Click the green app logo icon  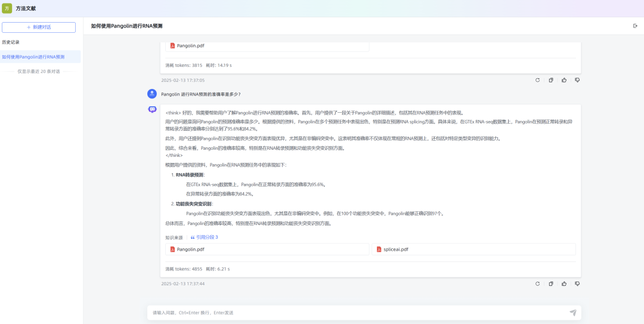(x=7, y=8)
